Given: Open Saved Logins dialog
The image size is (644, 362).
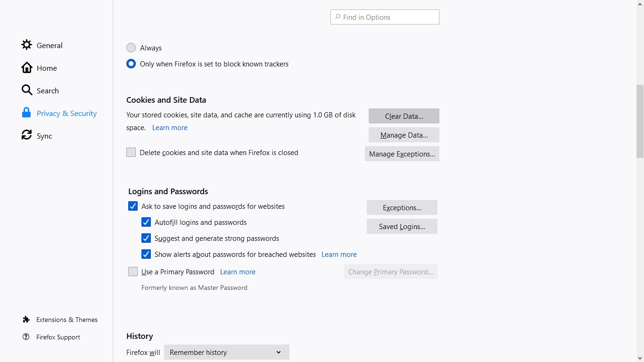Looking at the screenshot, I should 402,227.
